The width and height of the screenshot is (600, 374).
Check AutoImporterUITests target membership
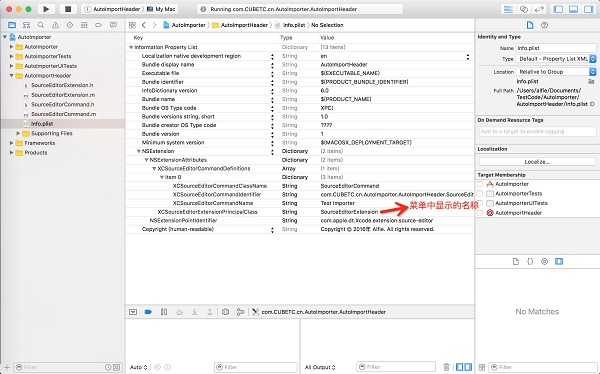click(x=480, y=203)
